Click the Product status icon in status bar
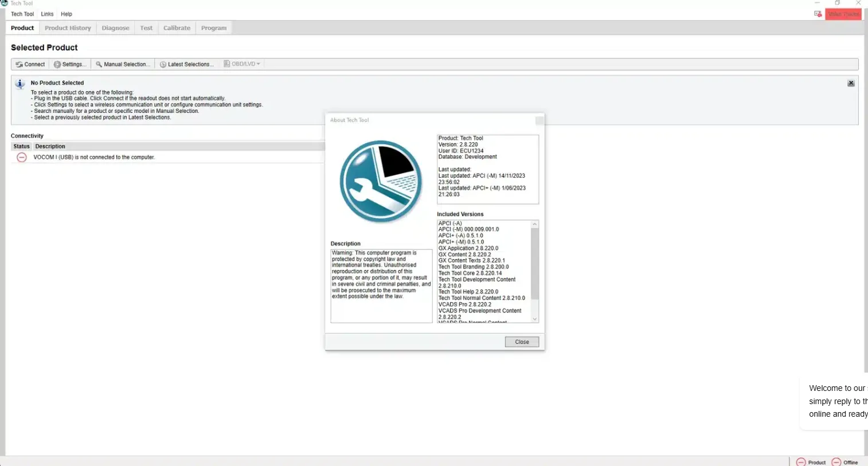The width and height of the screenshot is (868, 466). coord(801,462)
